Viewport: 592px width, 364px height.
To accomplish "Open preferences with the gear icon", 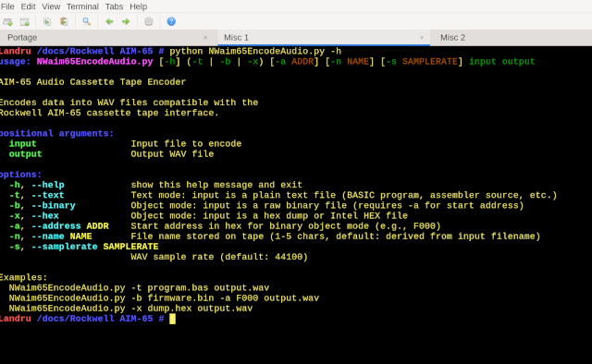I will pos(149,22).
